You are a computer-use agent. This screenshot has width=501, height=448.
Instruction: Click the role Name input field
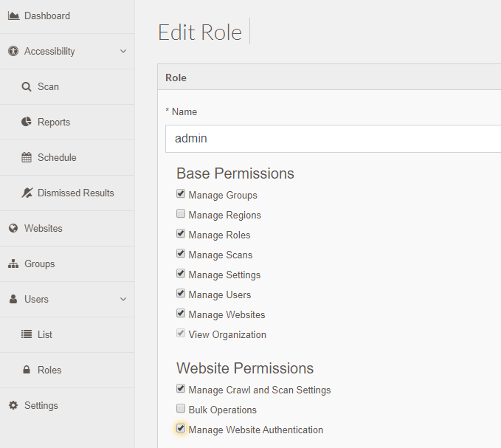(333, 139)
